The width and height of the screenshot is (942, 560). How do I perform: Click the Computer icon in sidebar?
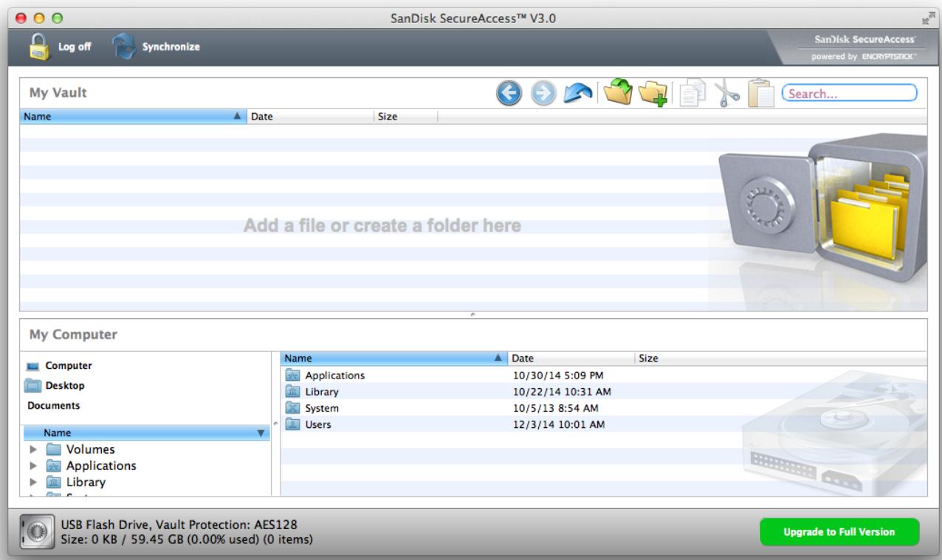pos(33,366)
